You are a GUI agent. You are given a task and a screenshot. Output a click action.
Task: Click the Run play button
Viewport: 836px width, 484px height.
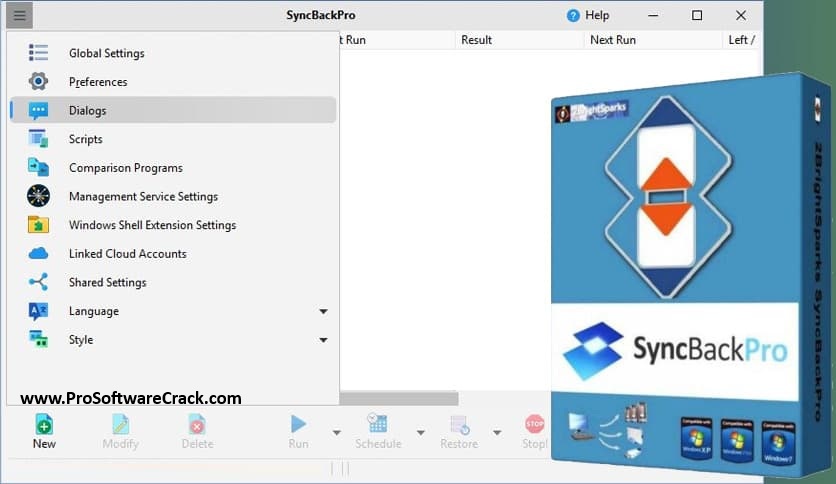[x=299, y=432]
